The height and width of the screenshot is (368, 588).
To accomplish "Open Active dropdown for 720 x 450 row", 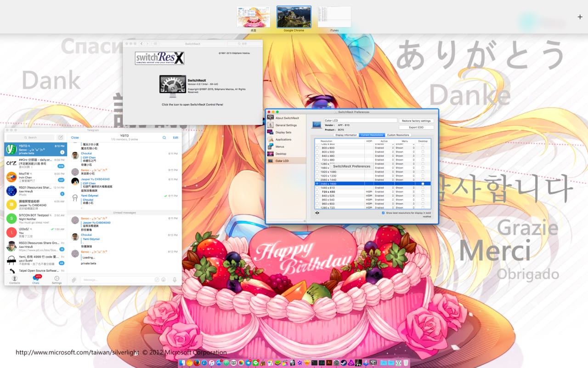I will pyautogui.click(x=384, y=192).
